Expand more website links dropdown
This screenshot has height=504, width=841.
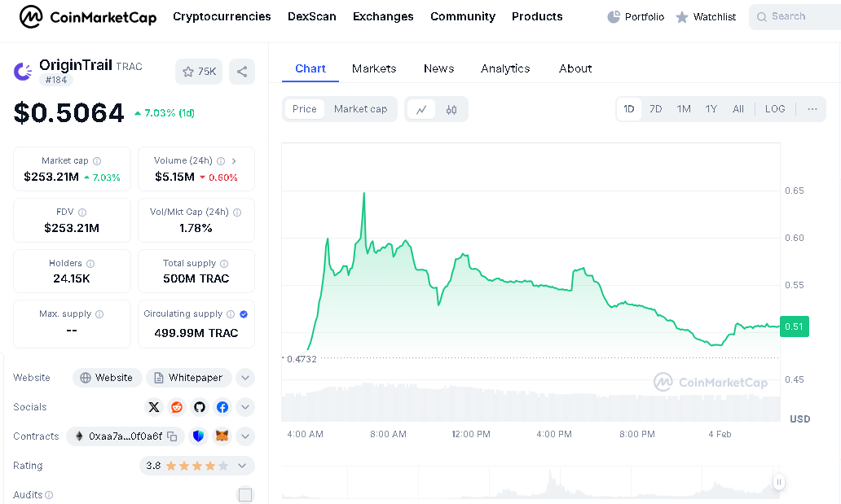(x=245, y=378)
